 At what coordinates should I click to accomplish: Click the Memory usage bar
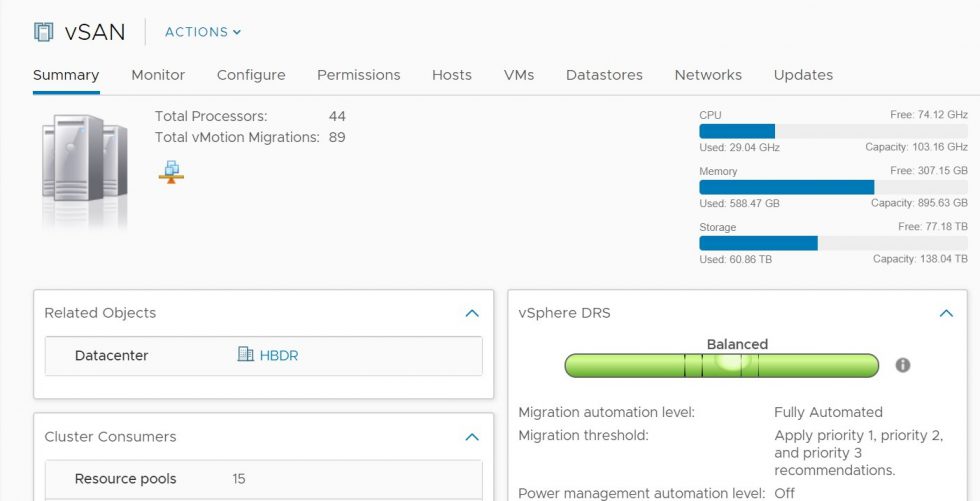click(x=833, y=187)
